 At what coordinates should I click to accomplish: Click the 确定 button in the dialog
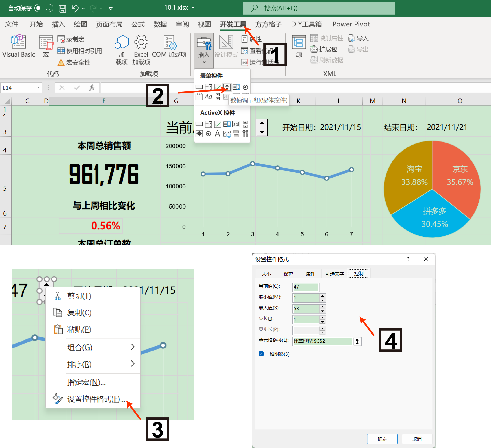click(x=382, y=439)
